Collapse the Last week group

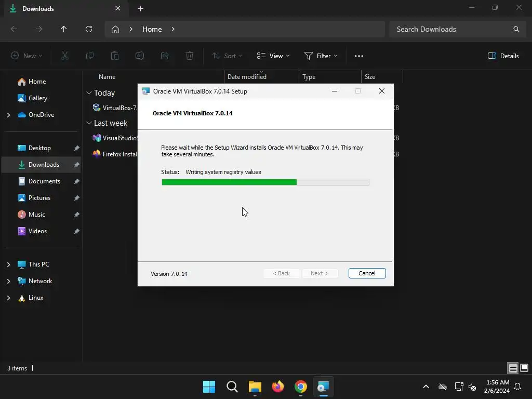tap(89, 123)
